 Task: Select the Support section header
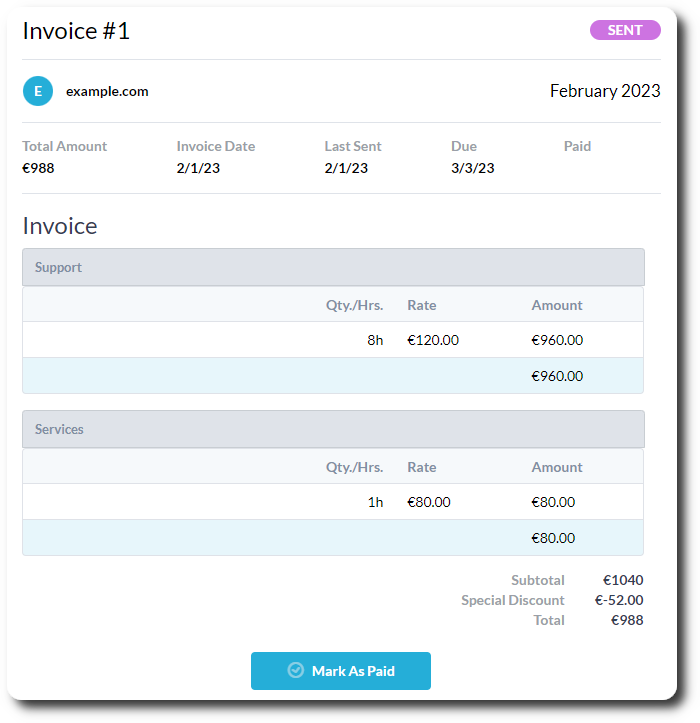coord(333,267)
